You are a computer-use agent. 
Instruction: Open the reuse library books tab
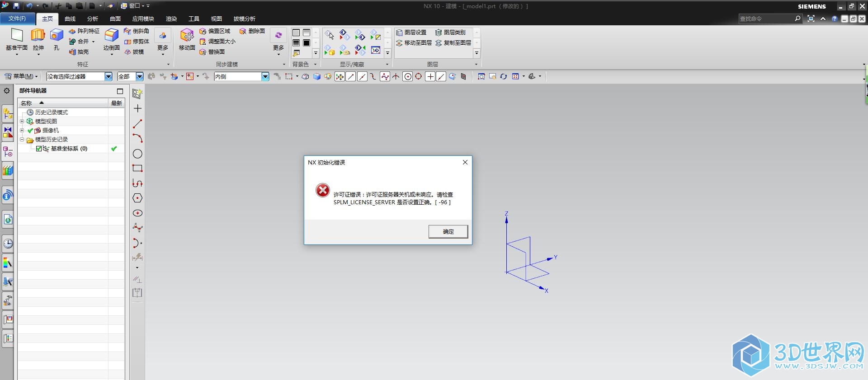[x=8, y=171]
